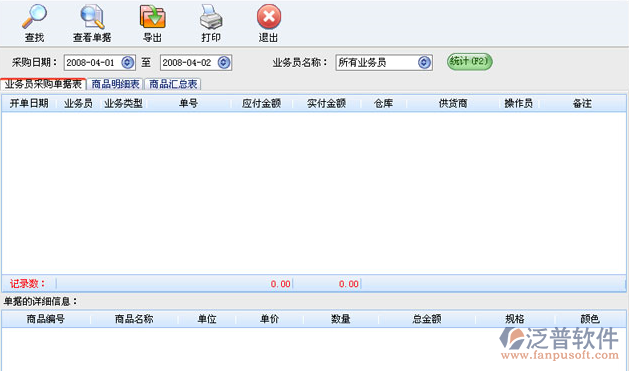The height and width of the screenshot is (371, 629).
Task: Click the green 统计(F2) button
Action: (x=469, y=62)
